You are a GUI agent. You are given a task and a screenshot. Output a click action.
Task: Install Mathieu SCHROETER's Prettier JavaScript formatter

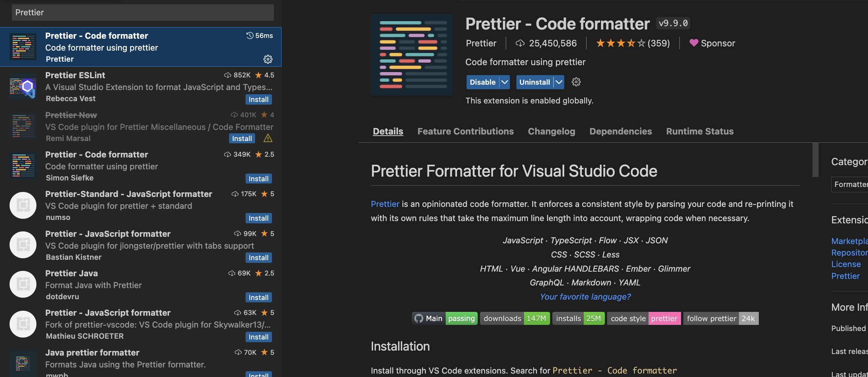259,337
